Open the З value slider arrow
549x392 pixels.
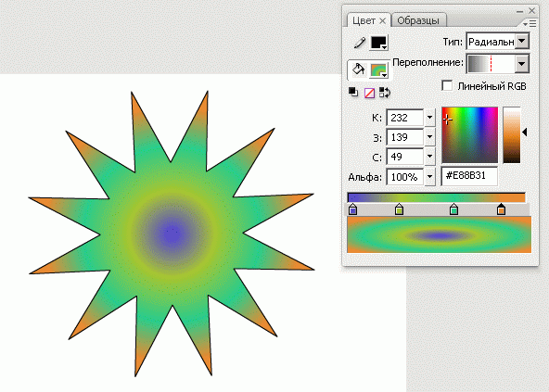[429, 137]
